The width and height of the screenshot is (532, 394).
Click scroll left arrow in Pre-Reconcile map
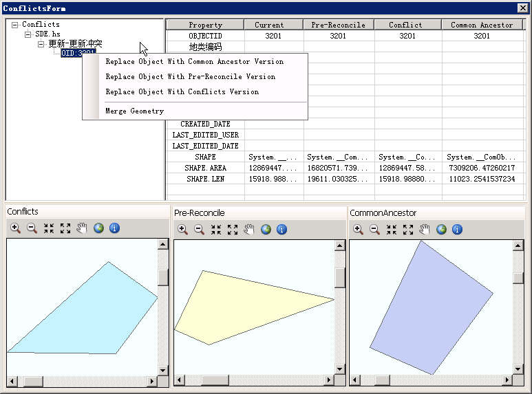pos(179,380)
